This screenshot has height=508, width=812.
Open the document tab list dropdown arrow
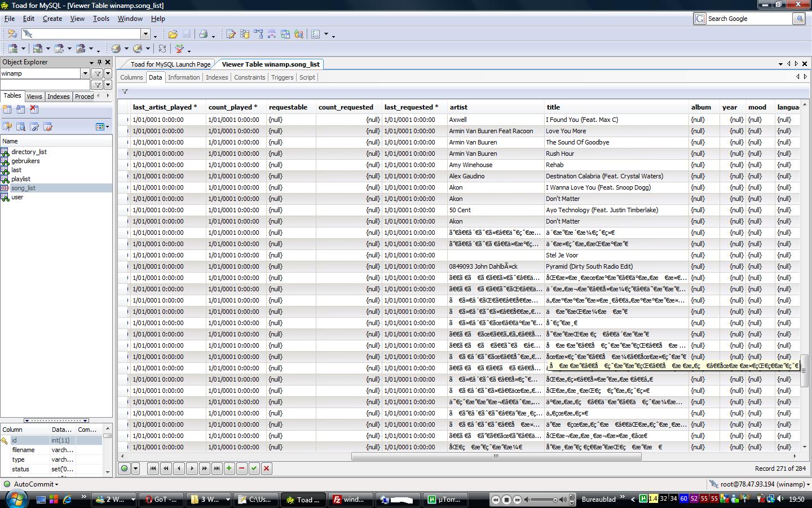(x=780, y=64)
